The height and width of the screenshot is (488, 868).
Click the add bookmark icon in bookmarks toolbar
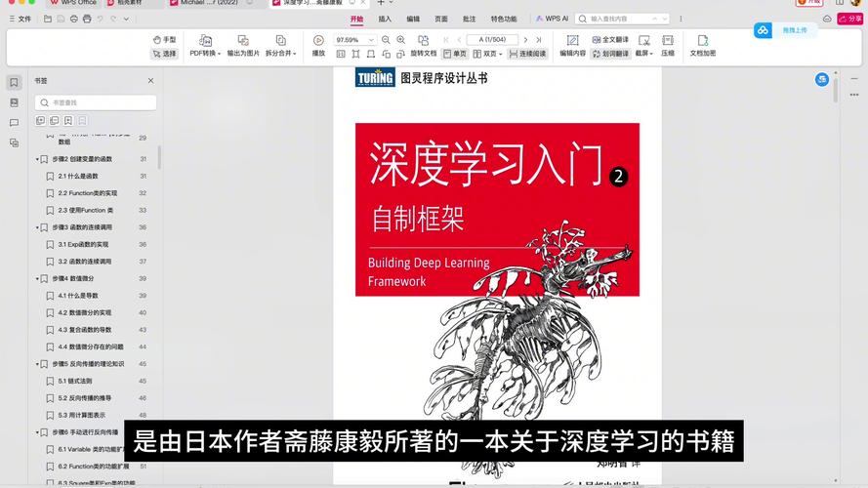68,121
